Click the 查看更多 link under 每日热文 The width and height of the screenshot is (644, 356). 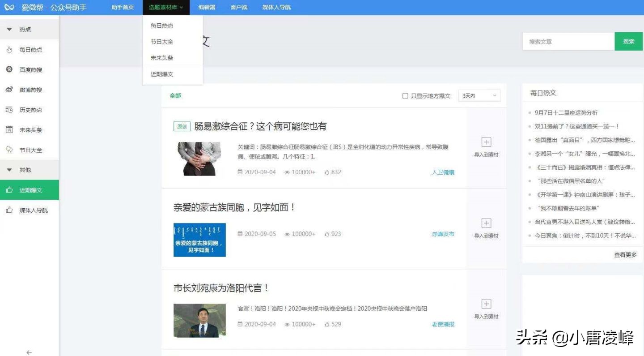625,254
